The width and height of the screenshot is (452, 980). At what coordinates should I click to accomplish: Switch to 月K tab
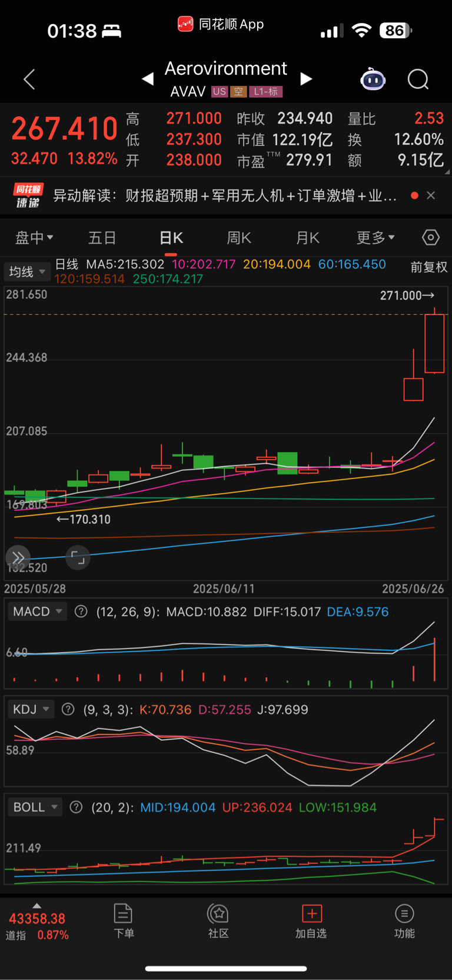(x=307, y=238)
